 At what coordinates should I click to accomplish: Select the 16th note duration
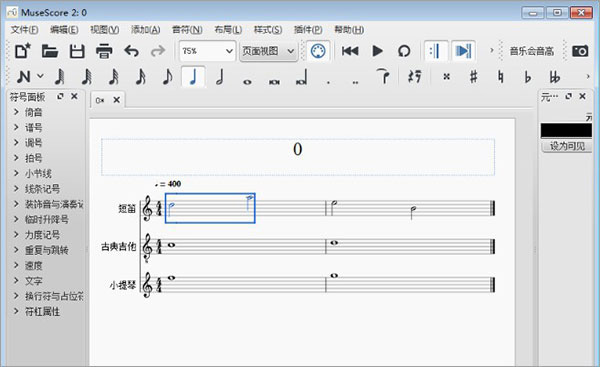click(140, 77)
